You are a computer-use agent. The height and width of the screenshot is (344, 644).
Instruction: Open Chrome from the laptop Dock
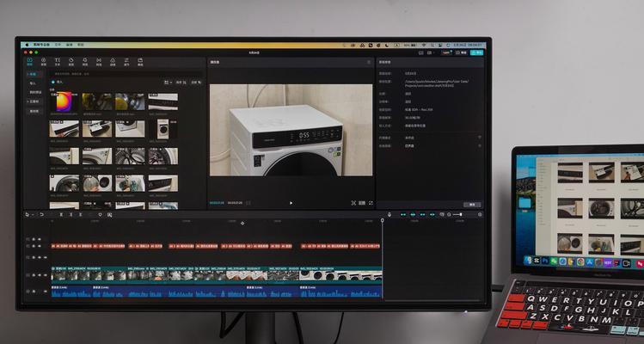[580, 261]
